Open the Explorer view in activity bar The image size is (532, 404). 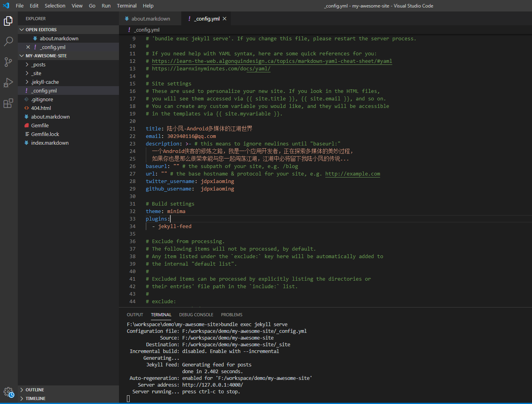tap(8, 21)
